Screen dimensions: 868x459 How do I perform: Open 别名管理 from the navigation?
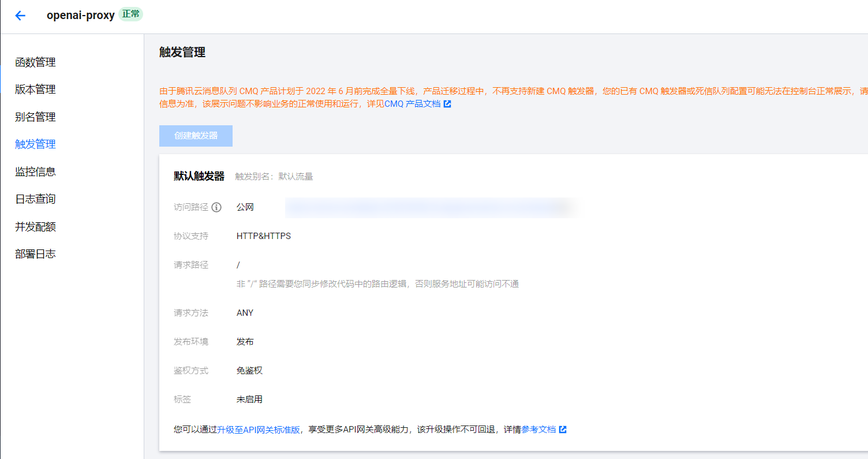35,117
